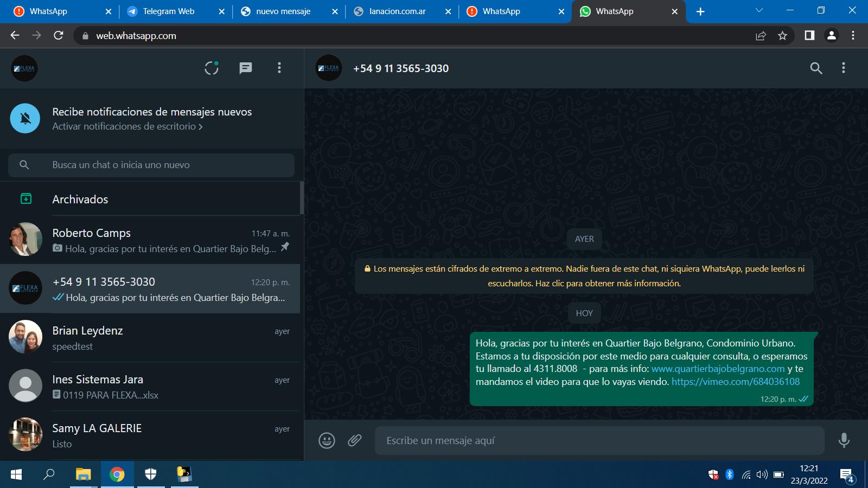The width and height of the screenshot is (868, 488).
Task: Click the muted notification bell icon
Action: pos(25,118)
